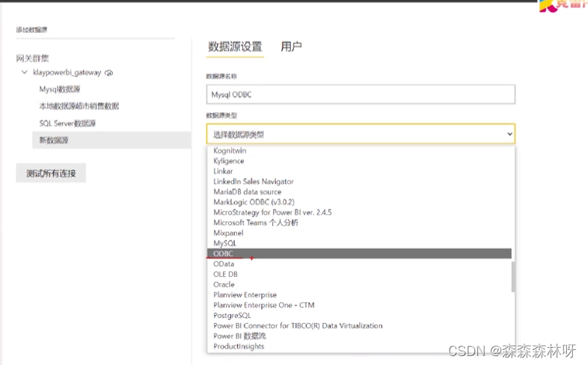Open the SQL Server数据源 entry
This screenshot has width=588, height=365.
tap(67, 123)
